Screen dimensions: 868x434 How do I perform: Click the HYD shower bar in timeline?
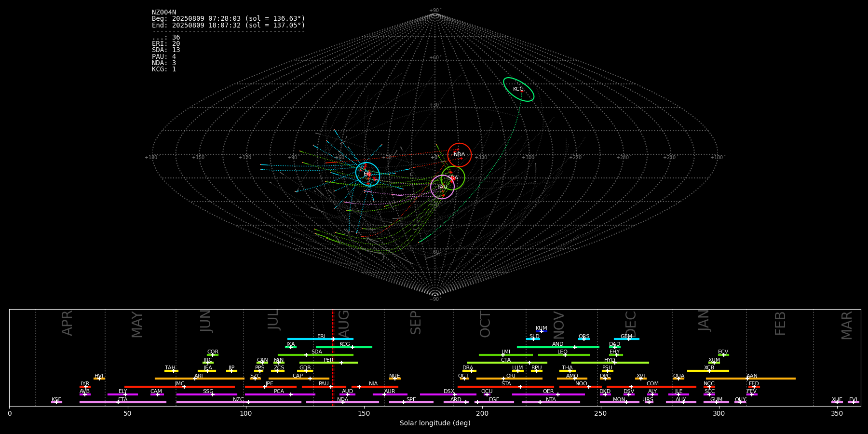(610, 363)
